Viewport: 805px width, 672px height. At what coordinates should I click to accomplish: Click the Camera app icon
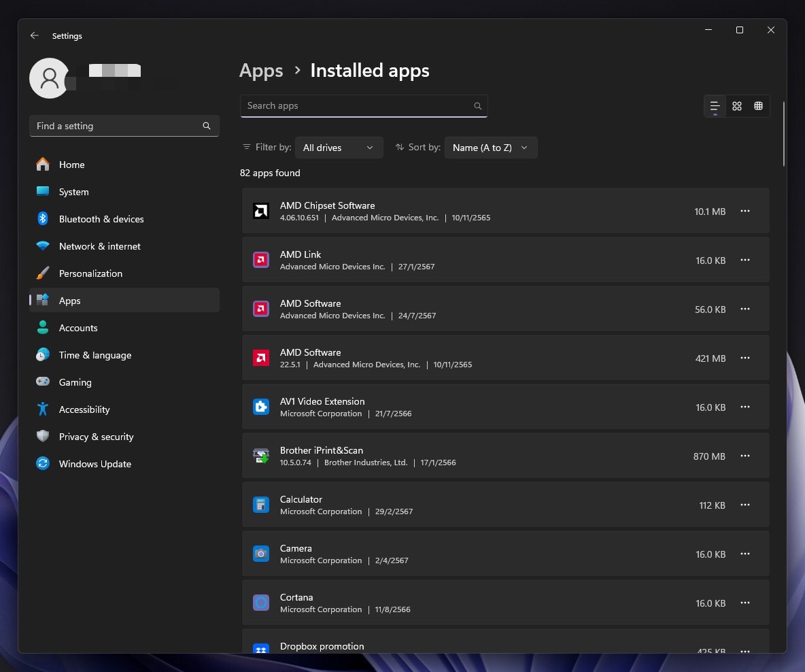pyautogui.click(x=261, y=554)
